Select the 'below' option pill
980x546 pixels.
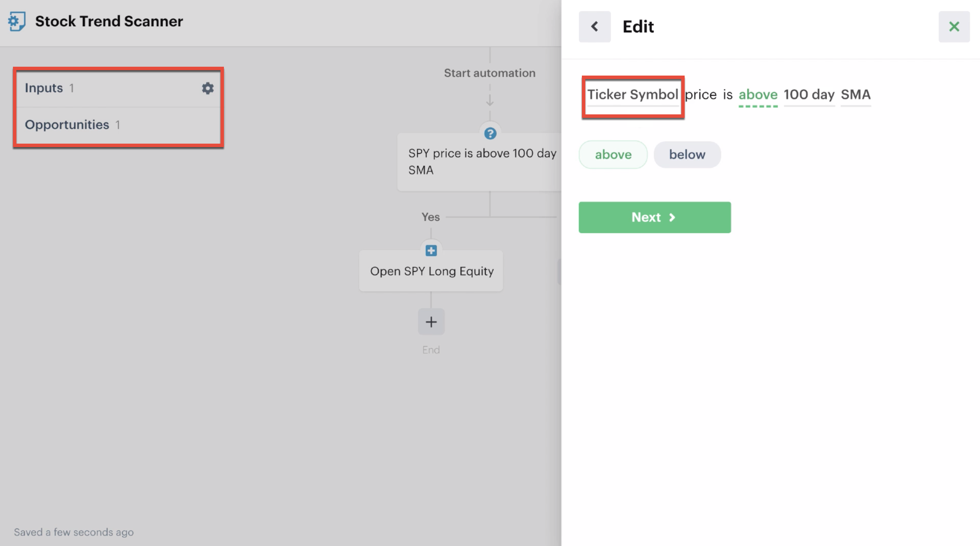[x=687, y=155]
